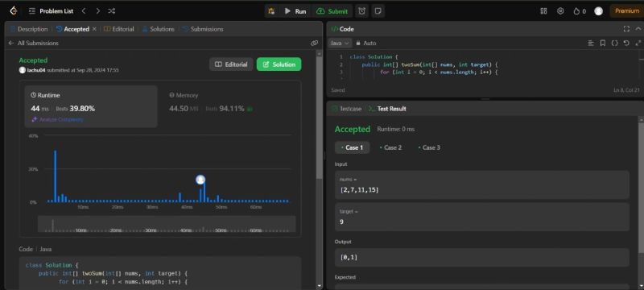Click the runtime distribution range slider
644x290 pixels.
167,224
